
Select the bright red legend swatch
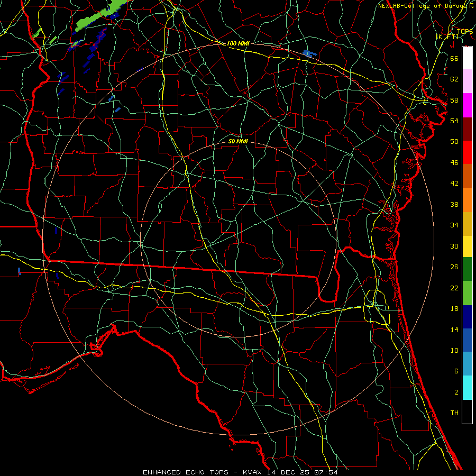(467, 152)
